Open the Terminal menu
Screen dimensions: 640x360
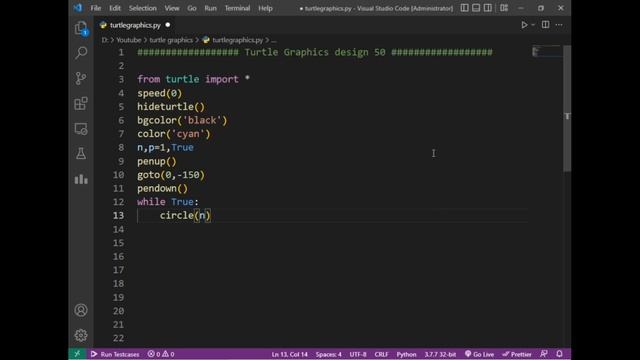coord(237,8)
